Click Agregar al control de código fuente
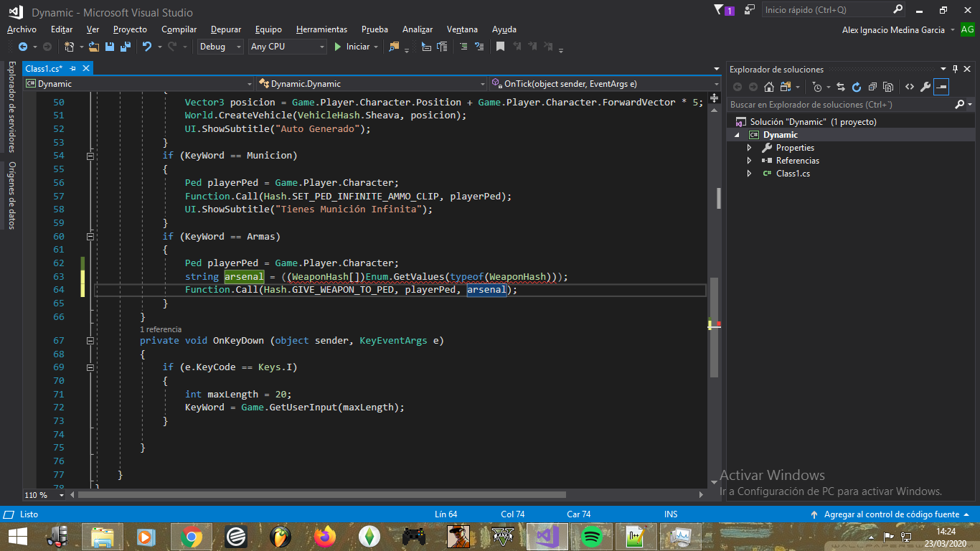The width and height of the screenshot is (980, 551). [890, 514]
